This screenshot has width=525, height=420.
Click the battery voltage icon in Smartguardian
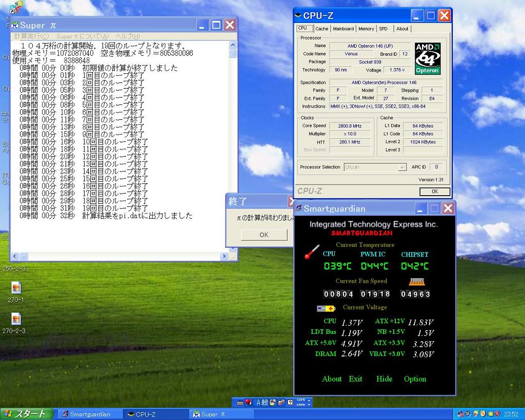326,308
